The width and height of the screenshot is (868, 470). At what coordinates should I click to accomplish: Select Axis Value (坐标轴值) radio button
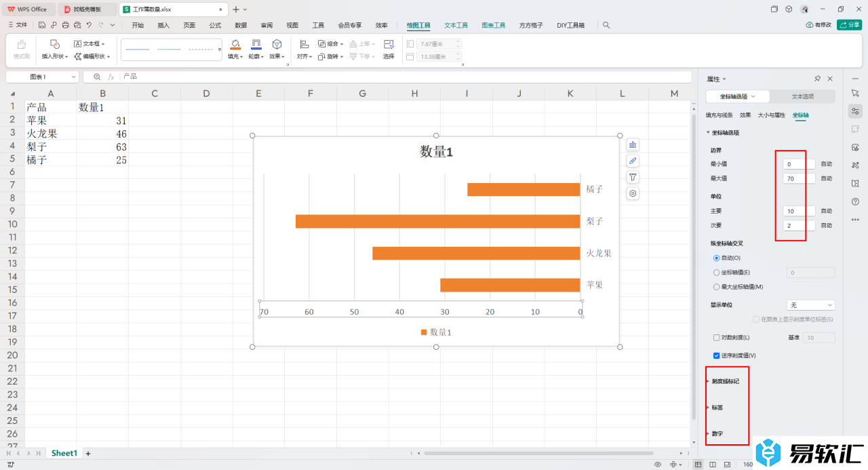click(717, 272)
